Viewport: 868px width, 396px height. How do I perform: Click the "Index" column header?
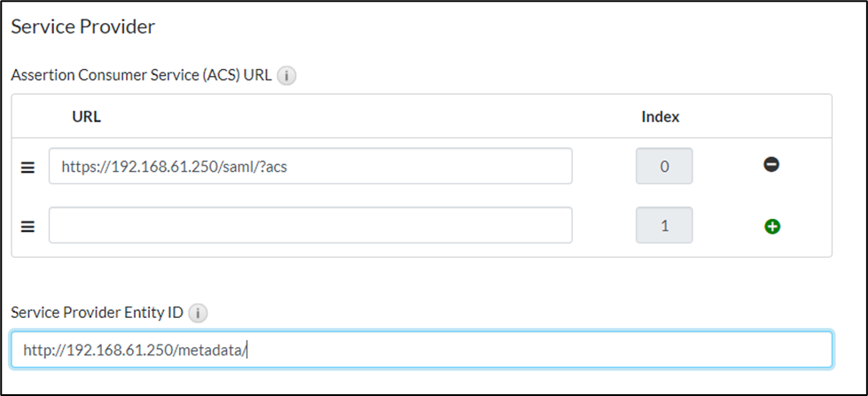[661, 117]
